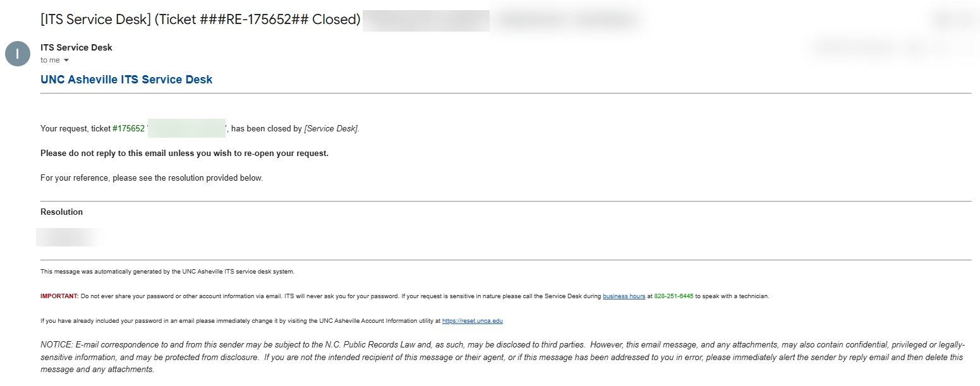Viewport: 980px width, 386px height.
Task: Click the bold Resolution heading
Action: tap(61, 212)
